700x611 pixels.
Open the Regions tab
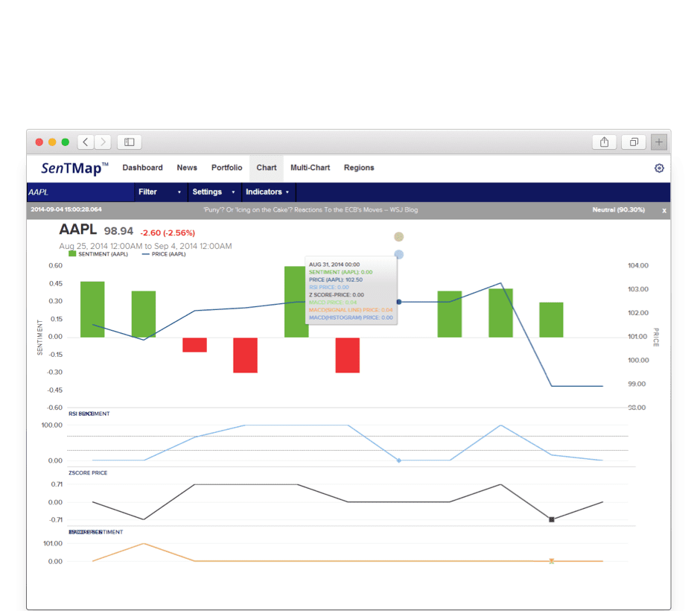click(359, 168)
